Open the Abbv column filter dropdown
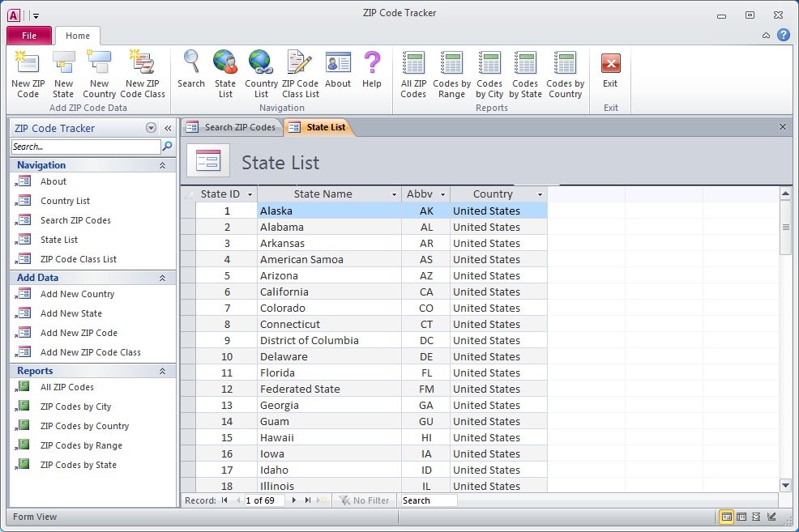This screenshot has height=532, width=799. pos(442,194)
